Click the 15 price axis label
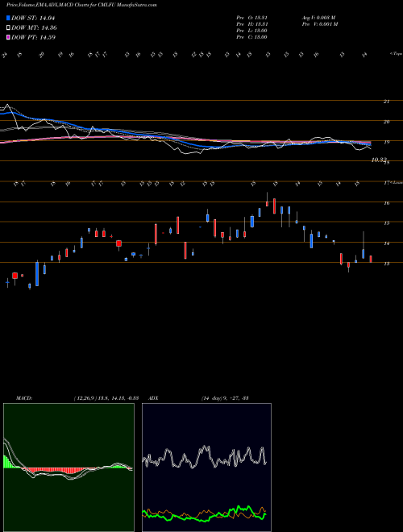The width and height of the screenshot is (403, 532). coord(386,223)
